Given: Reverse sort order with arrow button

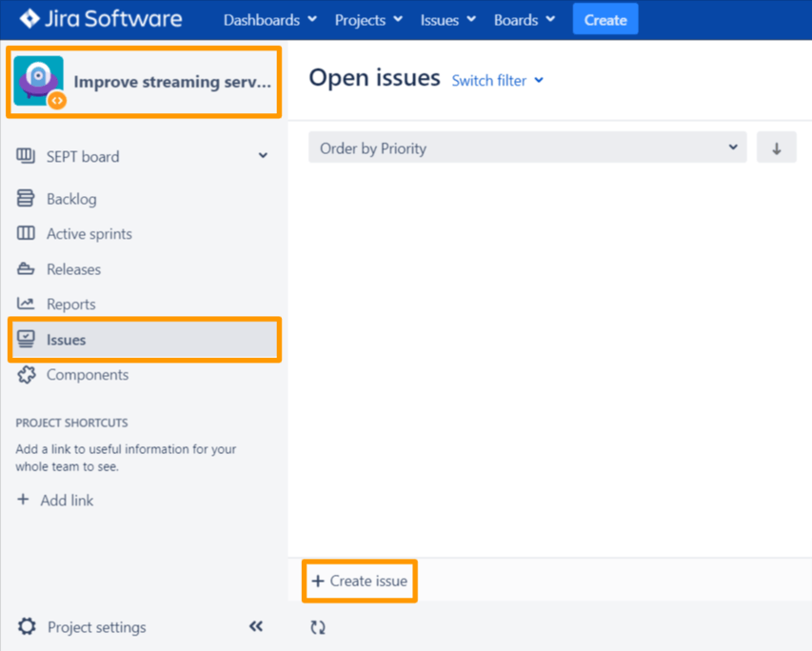Looking at the screenshot, I should tap(776, 148).
